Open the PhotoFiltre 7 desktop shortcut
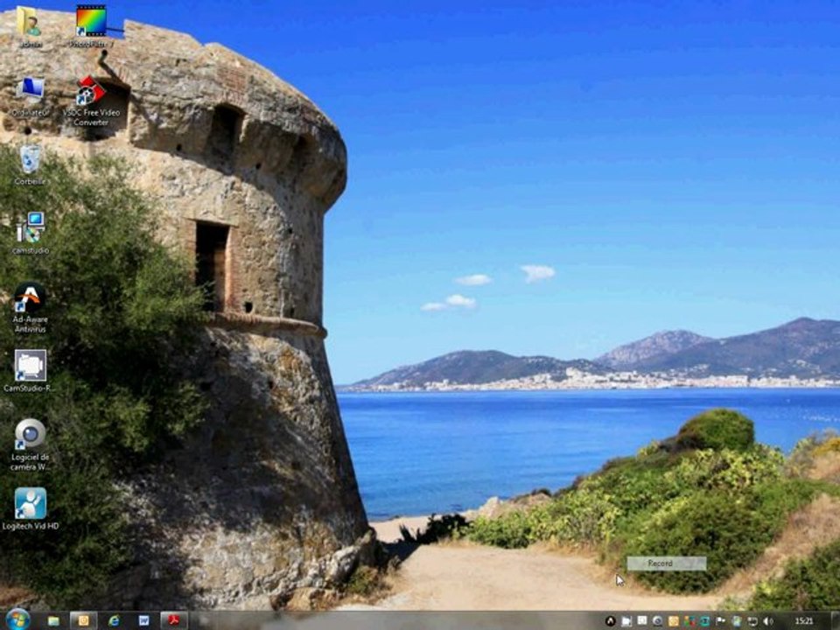 pyautogui.click(x=91, y=25)
